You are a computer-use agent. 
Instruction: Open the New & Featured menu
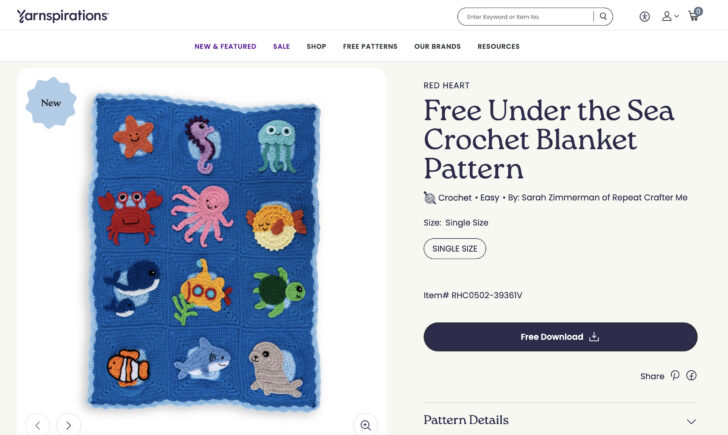click(x=225, y=47)
